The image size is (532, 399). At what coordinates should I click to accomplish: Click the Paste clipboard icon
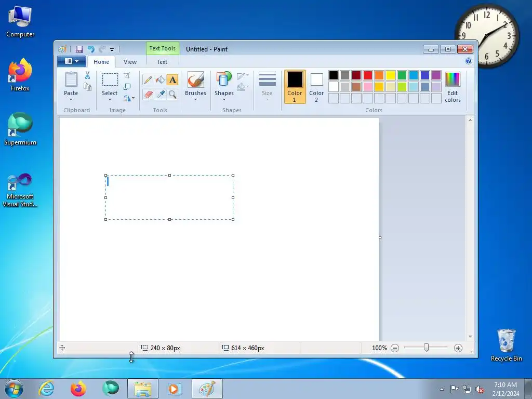pyautogui.click(x=71, y=79)
